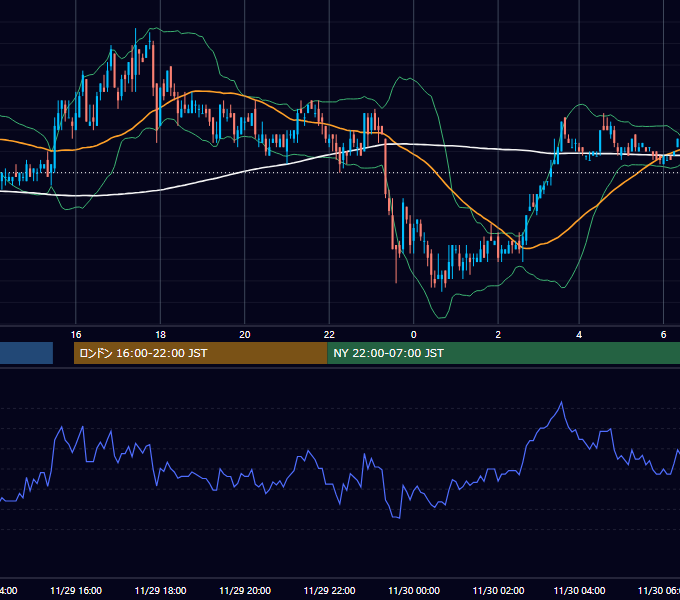The width and height of the screenshot is (680, 600).
Task: Click the 11/29 18:00 date label
Action: tap(160, 590)
